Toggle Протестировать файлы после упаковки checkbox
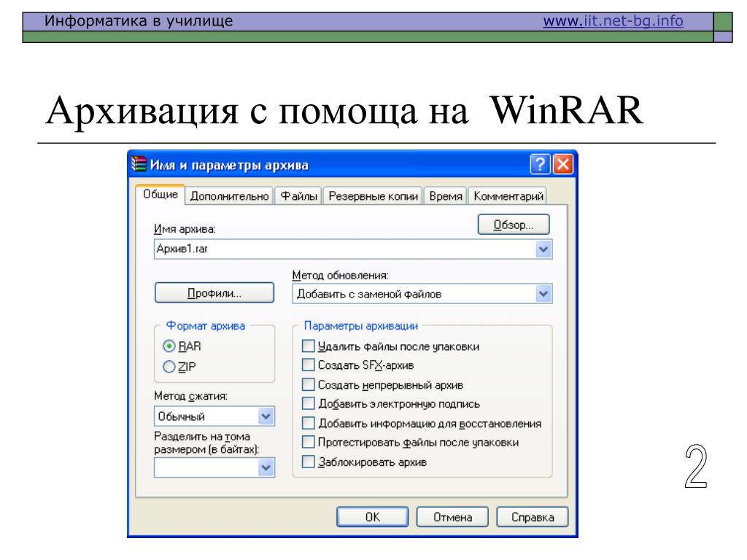This screenshot has height=560, width=747. (309, 443)
